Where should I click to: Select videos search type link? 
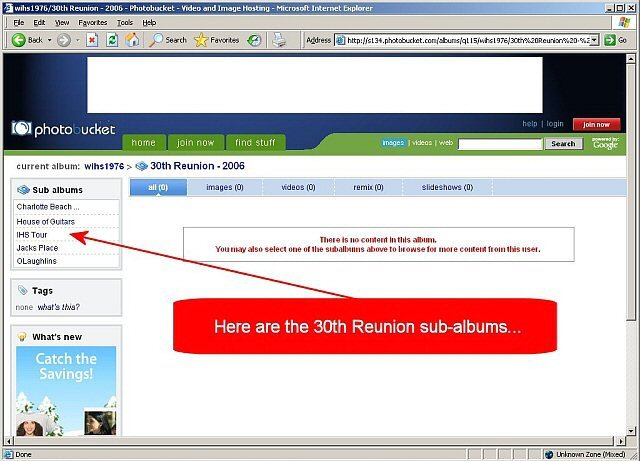pyautogui.click(x=422, y=143)
